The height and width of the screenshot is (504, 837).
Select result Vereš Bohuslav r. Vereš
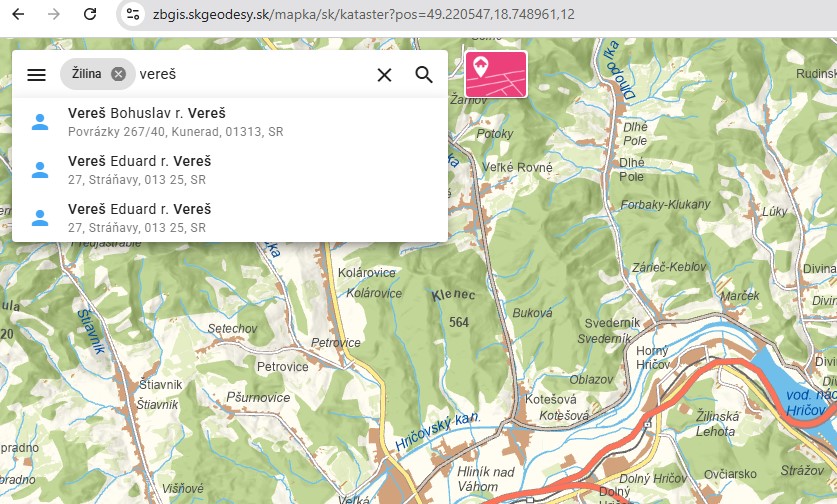(x=147, y=113)
